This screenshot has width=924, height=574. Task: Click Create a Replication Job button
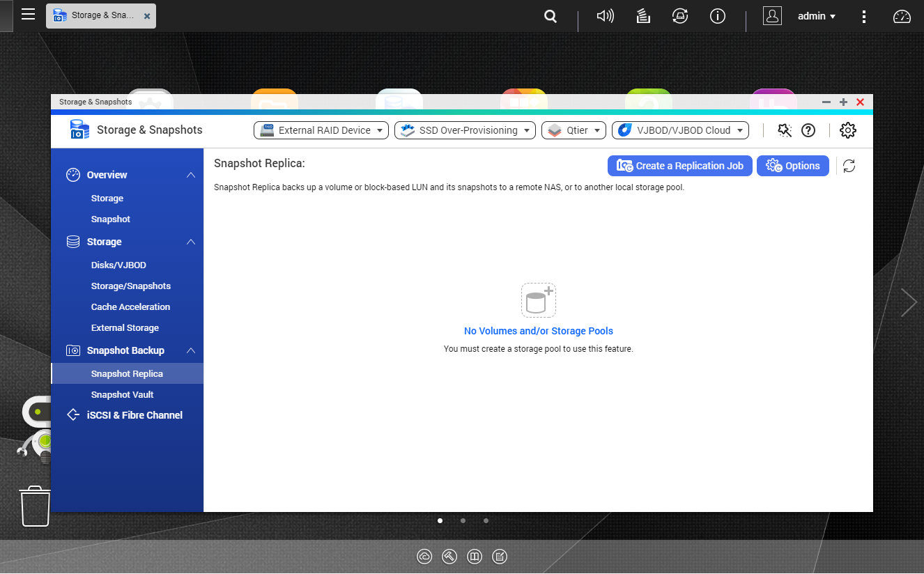[x=680, y=166]
